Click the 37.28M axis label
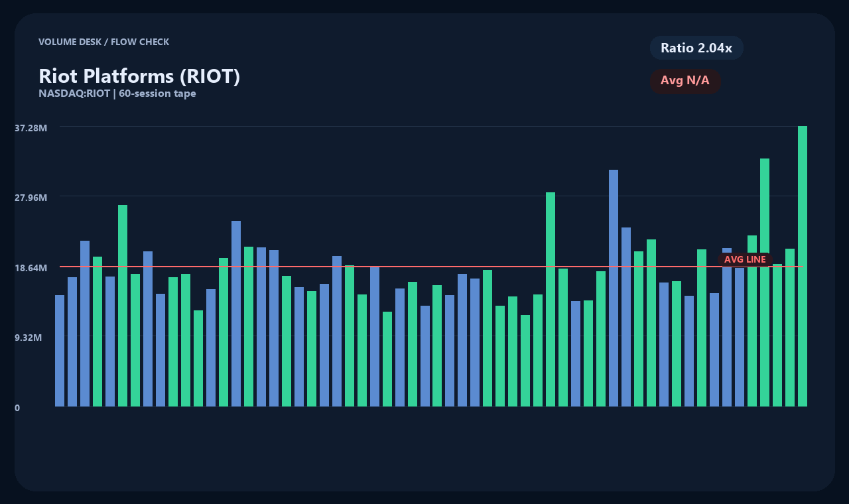The height and width of the screenshot is (504, 849). 31,127
